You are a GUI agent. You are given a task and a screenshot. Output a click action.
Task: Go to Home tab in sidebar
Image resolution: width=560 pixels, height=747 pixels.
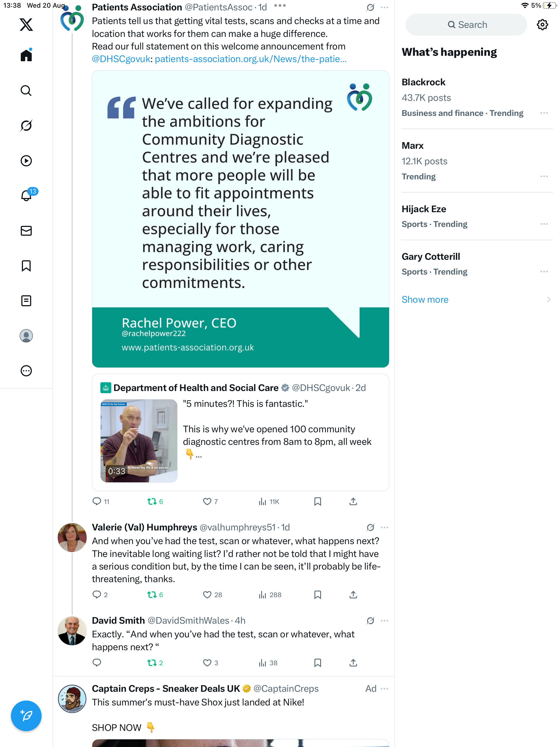(26, 56)
